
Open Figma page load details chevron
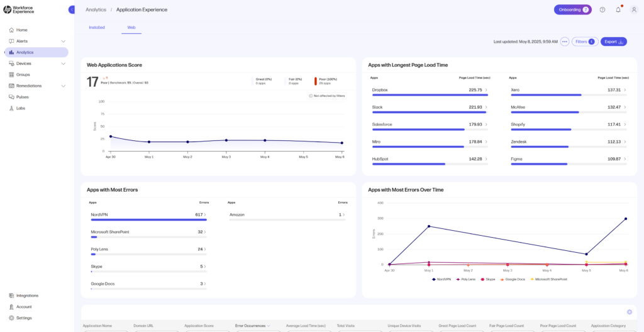(x=625, y=158)
